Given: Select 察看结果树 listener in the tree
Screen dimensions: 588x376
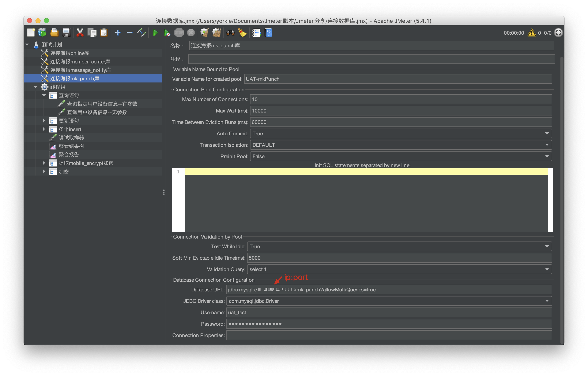Looking at the screenshot, I should click(x=71, y=146).
